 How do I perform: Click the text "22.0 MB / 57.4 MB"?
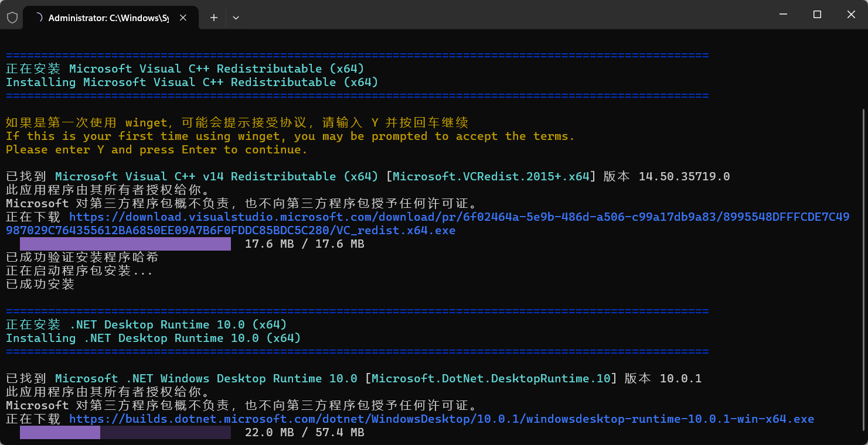[x=305, y=433]
